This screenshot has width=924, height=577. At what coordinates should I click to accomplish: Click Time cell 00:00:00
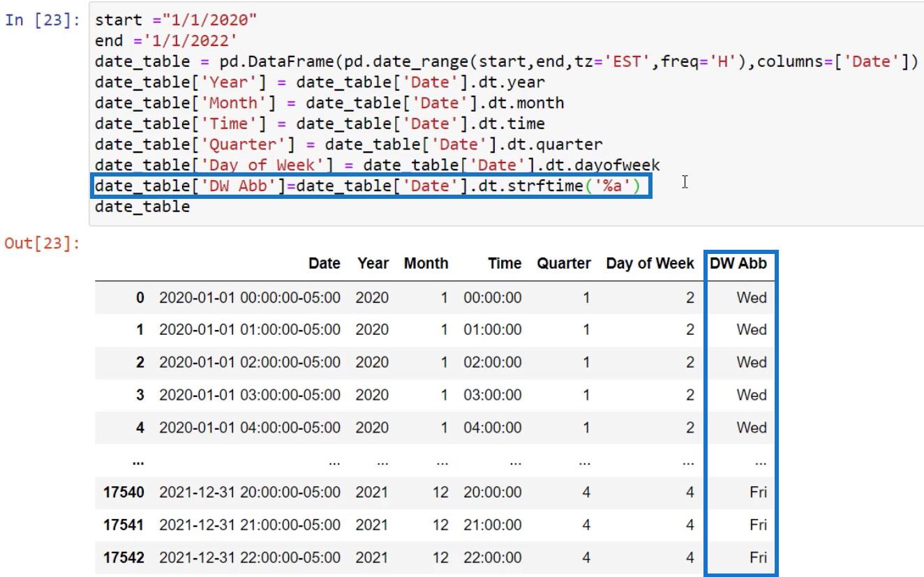coord(493,297)
